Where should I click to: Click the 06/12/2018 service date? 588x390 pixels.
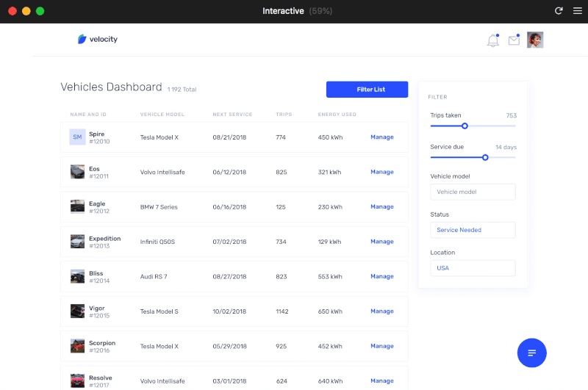pyautogui.click(x=229, y=172)
